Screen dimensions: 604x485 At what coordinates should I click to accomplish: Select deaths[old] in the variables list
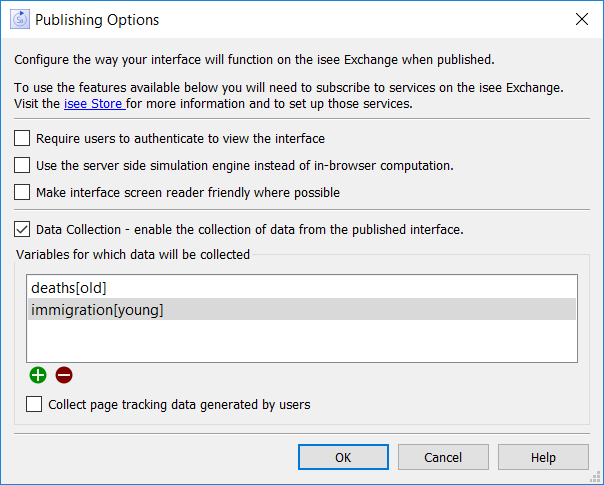pos(302,287)
